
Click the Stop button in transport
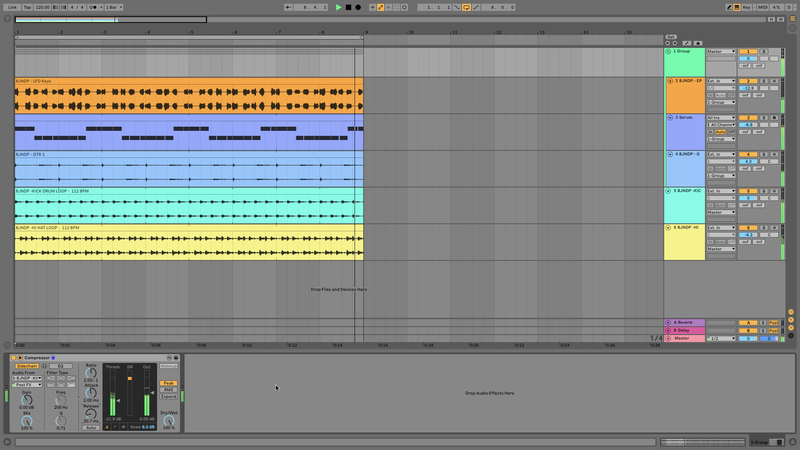click(x=348, y=7)
